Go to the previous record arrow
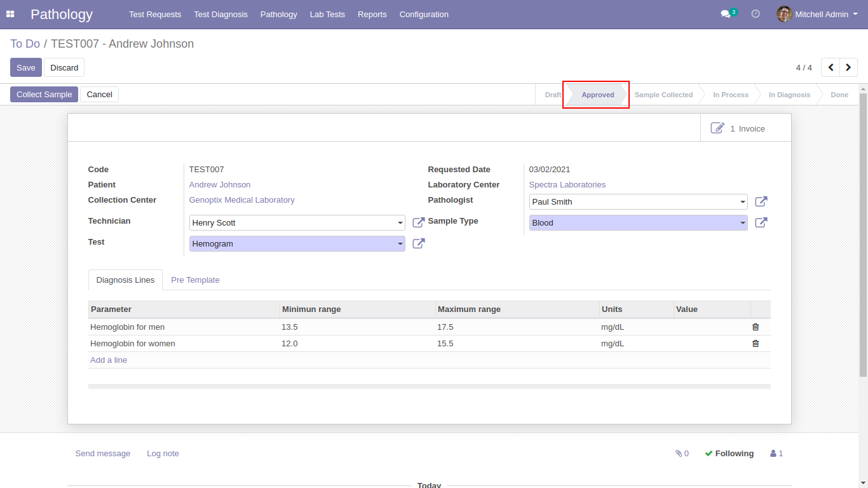Screen dimensions: 868x488 pyautogui.click(x=831, y=67)
